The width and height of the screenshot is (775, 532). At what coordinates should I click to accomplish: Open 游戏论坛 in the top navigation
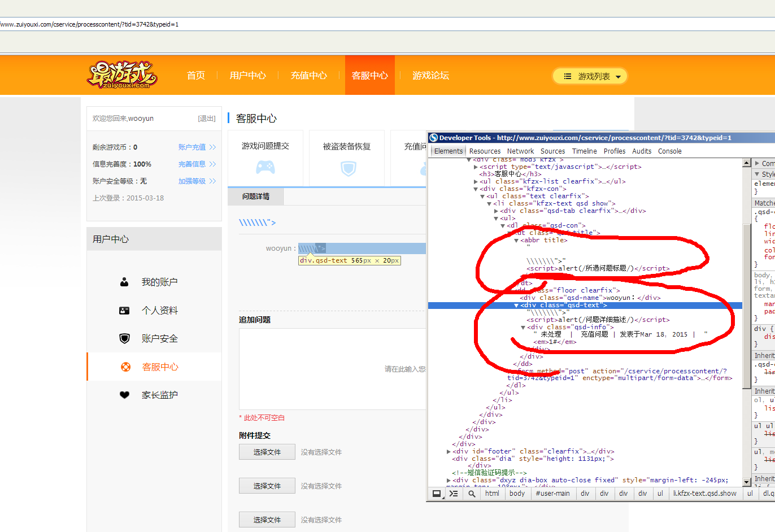pyautogui.click(x=431, y=76)
